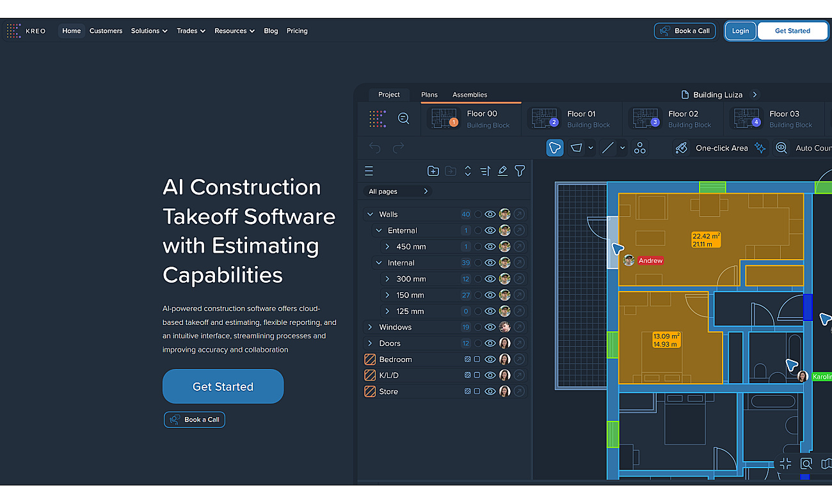Select the line measurement tool

(x=608, y=148)
